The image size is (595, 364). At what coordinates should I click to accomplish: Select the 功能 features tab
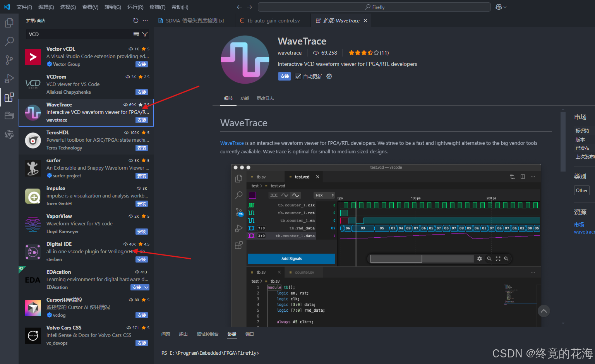tap(245, 98)
